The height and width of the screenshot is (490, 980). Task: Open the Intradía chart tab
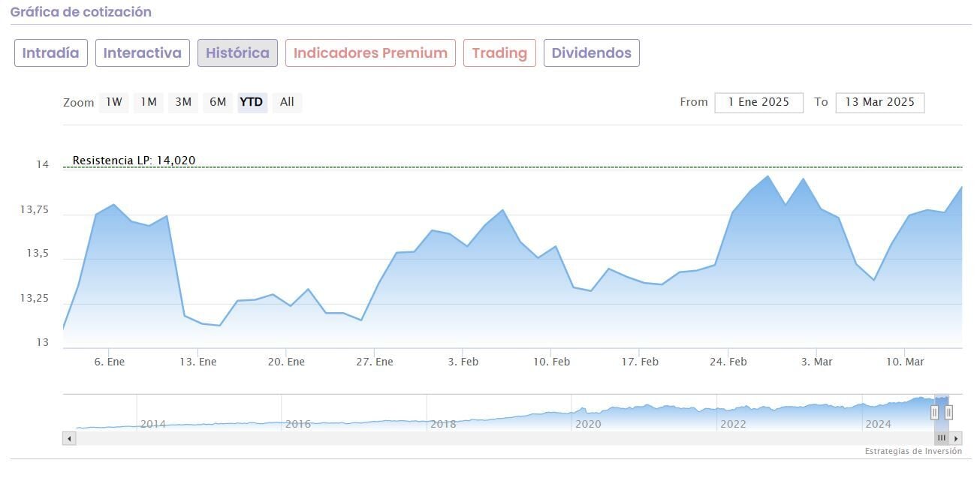pos(51,53)
